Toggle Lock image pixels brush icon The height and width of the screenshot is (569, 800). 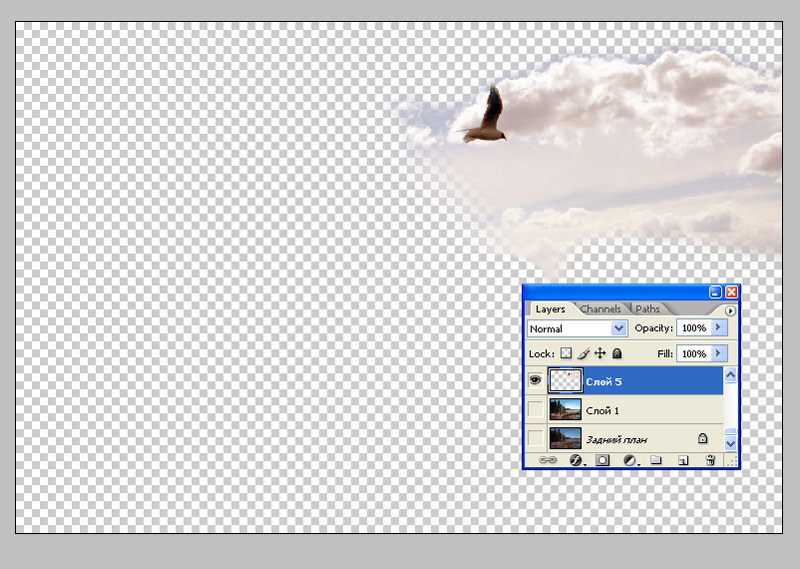584,353
